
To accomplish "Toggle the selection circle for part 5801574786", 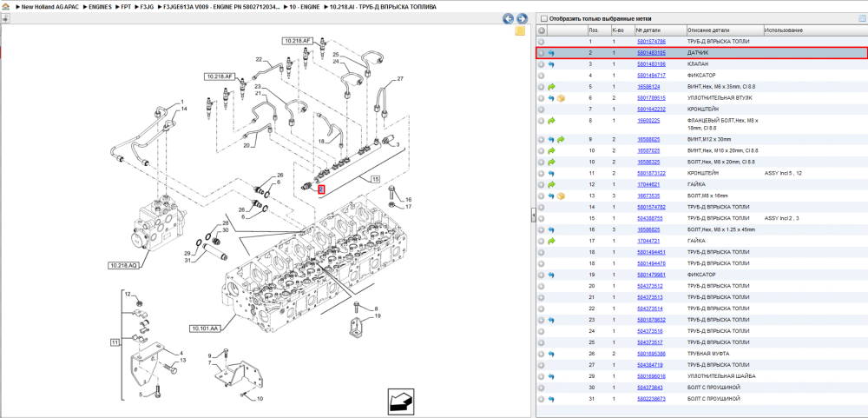I will [x=542, y=42].
